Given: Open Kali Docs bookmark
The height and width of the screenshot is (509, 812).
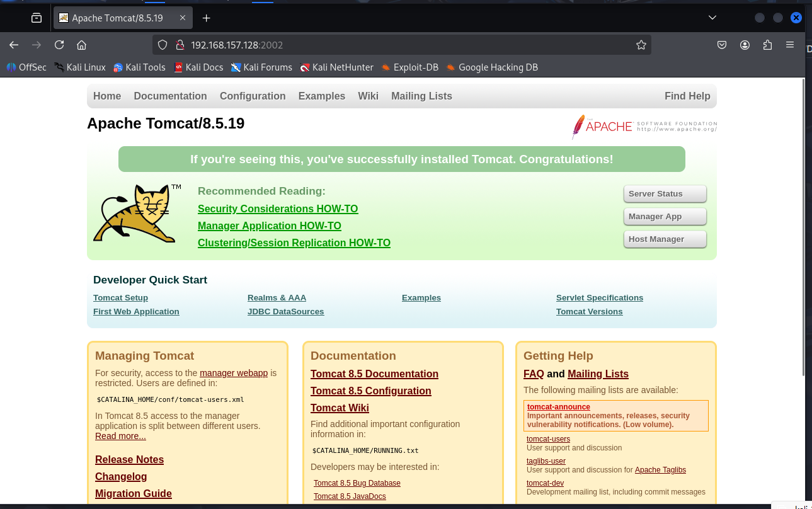Looking at the screenshot, I should click(x=198, y=67).
